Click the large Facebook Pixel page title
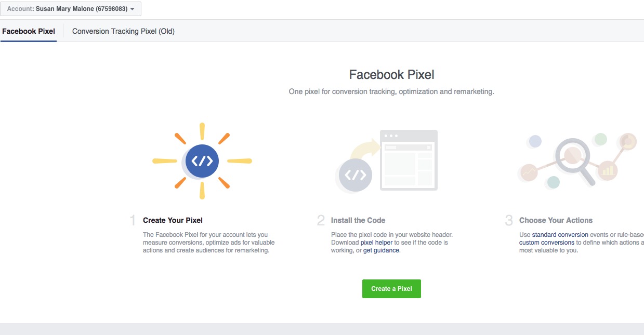This screenshot has height=335, width=644. coord(391,75)
